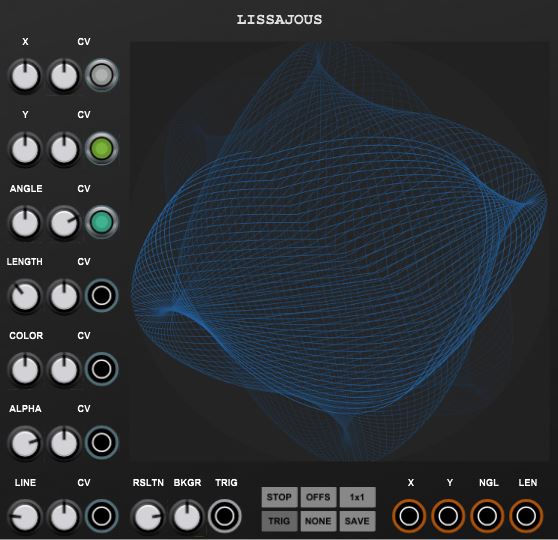558x540 pixels.
Task: Adjust the Y CV attenuator knob
Action: (64, 149)
